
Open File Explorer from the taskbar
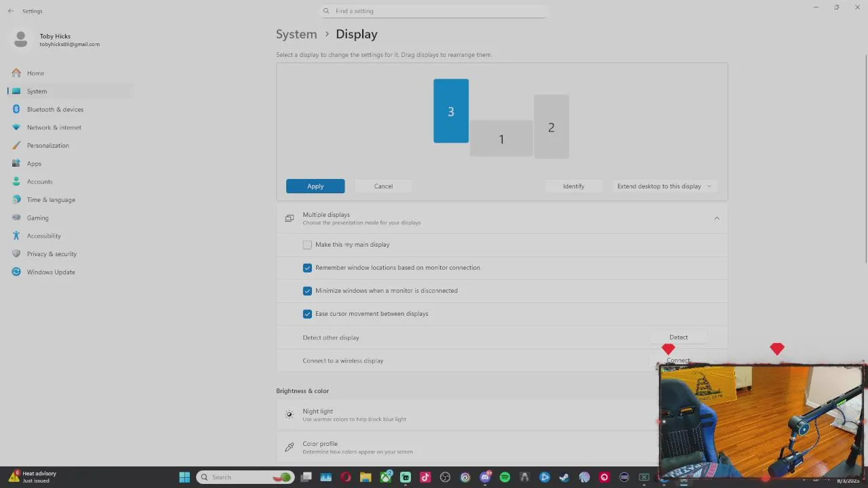(366, 477)
